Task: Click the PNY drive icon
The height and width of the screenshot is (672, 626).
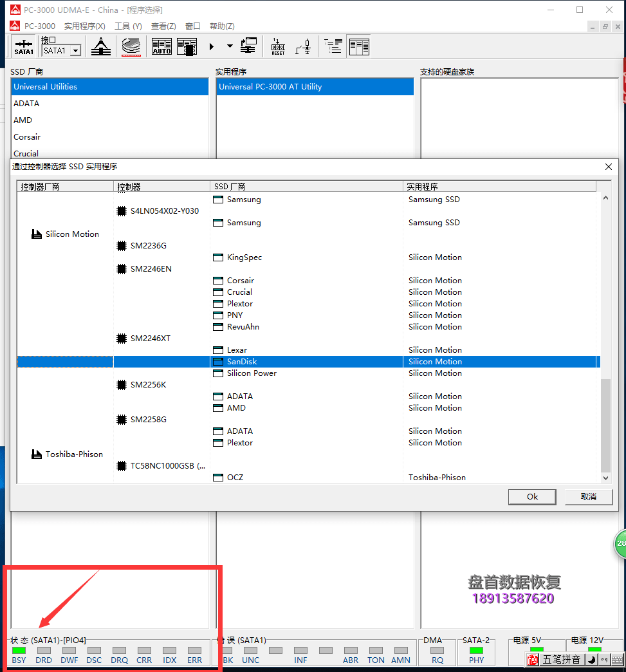Action: coord(218,315)
